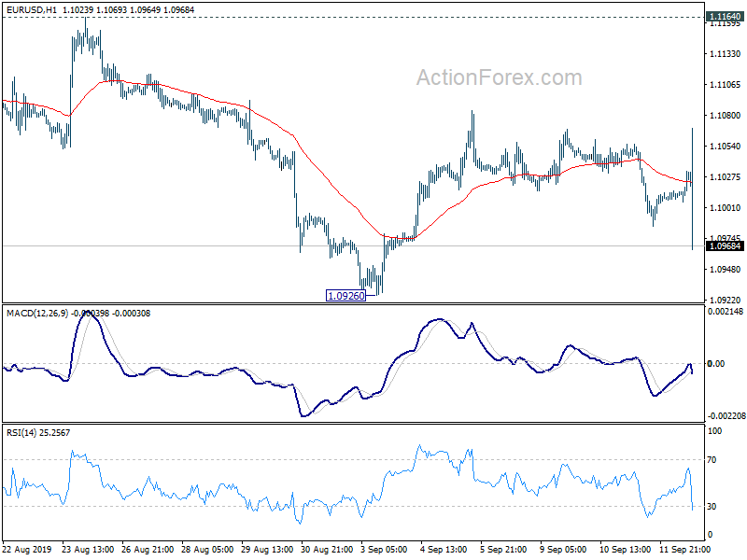747x560 pixels.
Task: Click the 3 Sep 05:00 time label
Action: pyautogui.click(x=384, y=550)
